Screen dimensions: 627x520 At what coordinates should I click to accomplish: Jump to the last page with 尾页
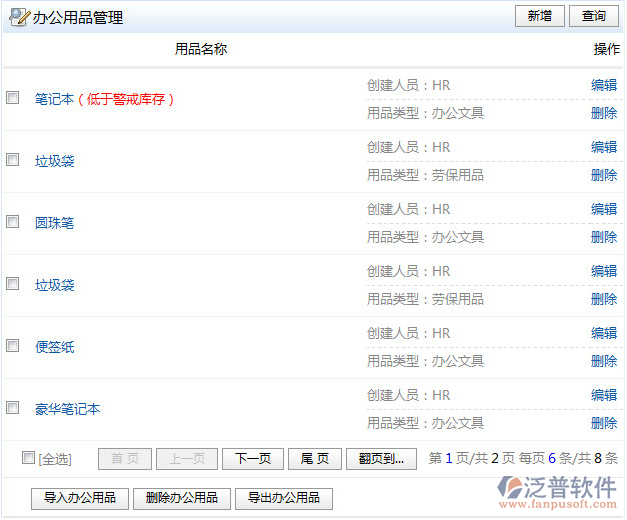(315, 459)
